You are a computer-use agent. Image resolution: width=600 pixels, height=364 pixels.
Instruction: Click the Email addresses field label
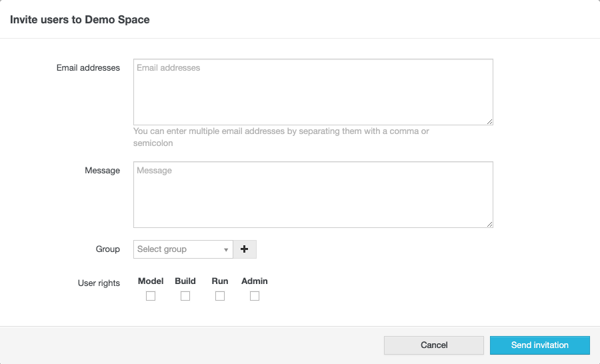pos(88,68)
